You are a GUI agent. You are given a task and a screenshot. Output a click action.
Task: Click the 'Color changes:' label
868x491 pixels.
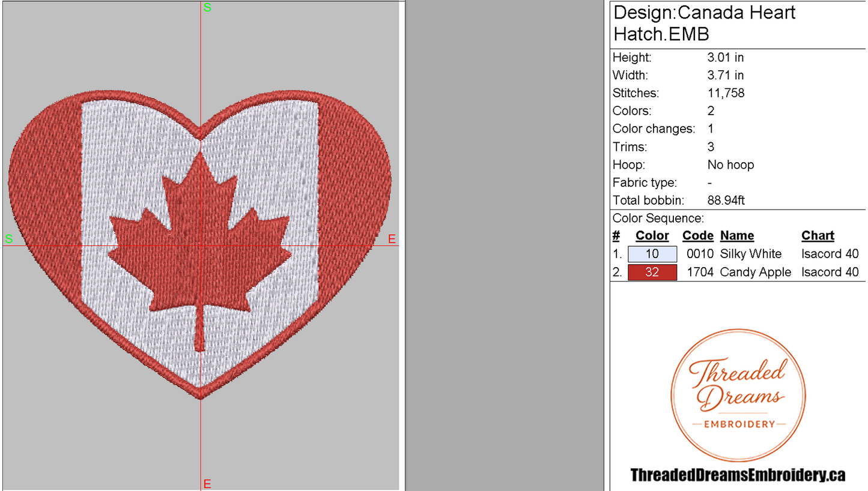654,129
